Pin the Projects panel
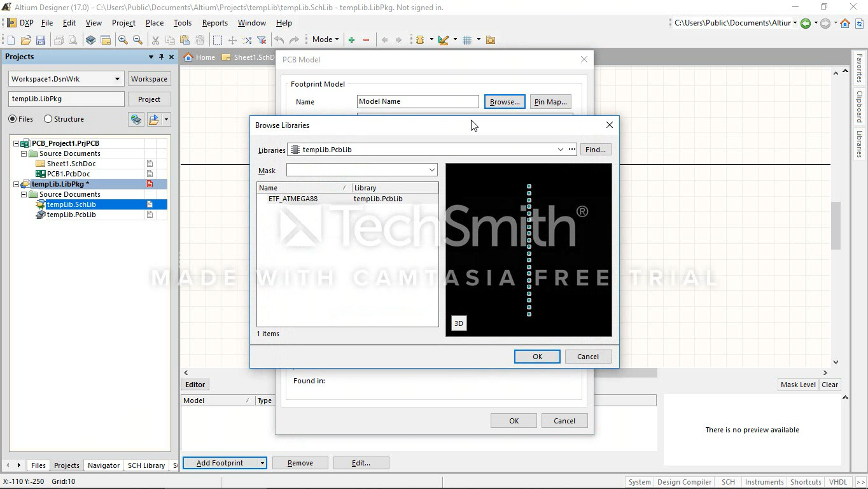868x489 pixels. click(x=161, y=57)
